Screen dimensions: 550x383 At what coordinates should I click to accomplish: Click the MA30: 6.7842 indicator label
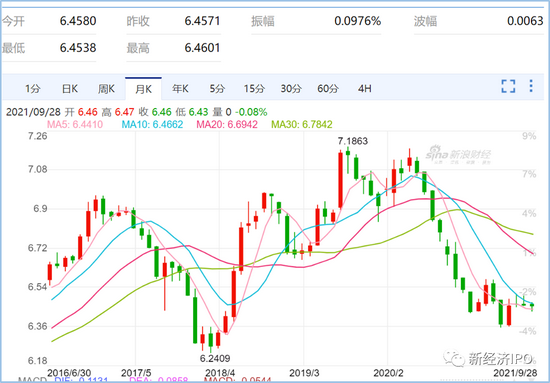click(302, 124)
